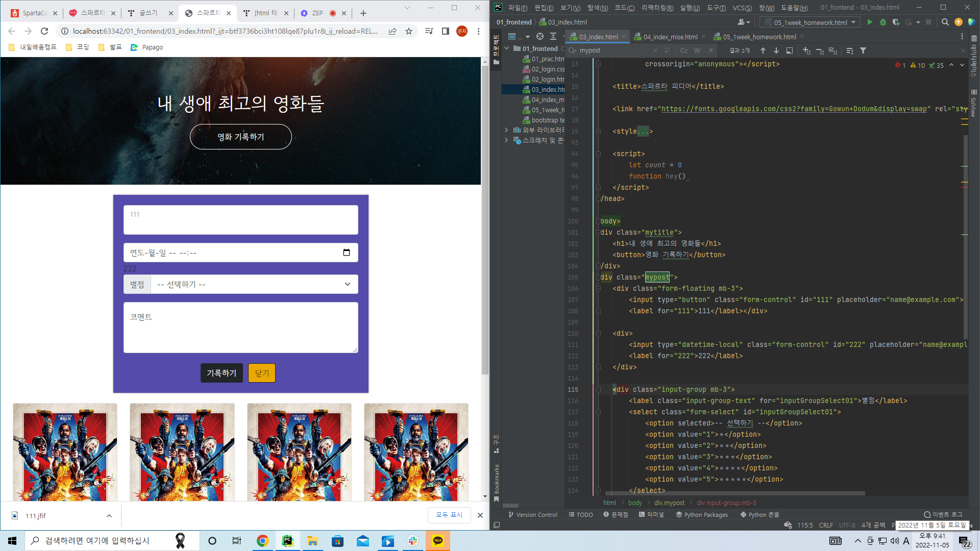Open Chrome three-dot menu
This screenshot has width=980, height=551.
(x=478, y=31)
